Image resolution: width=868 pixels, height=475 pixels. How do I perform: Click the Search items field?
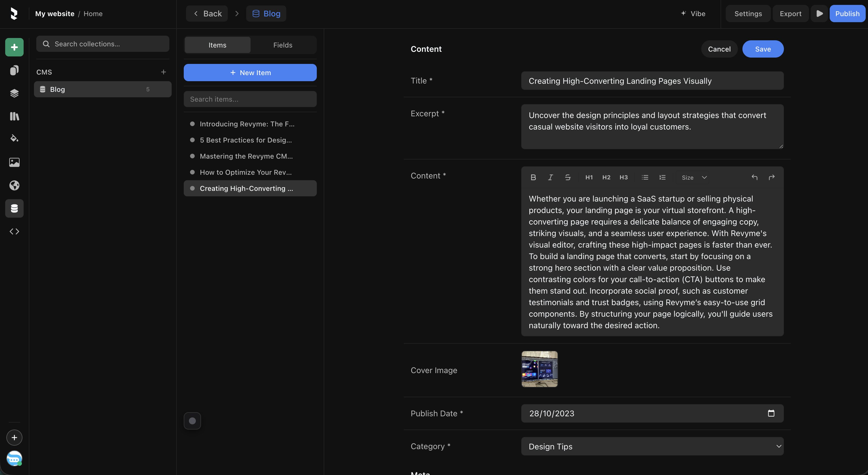tap(250, 99)
